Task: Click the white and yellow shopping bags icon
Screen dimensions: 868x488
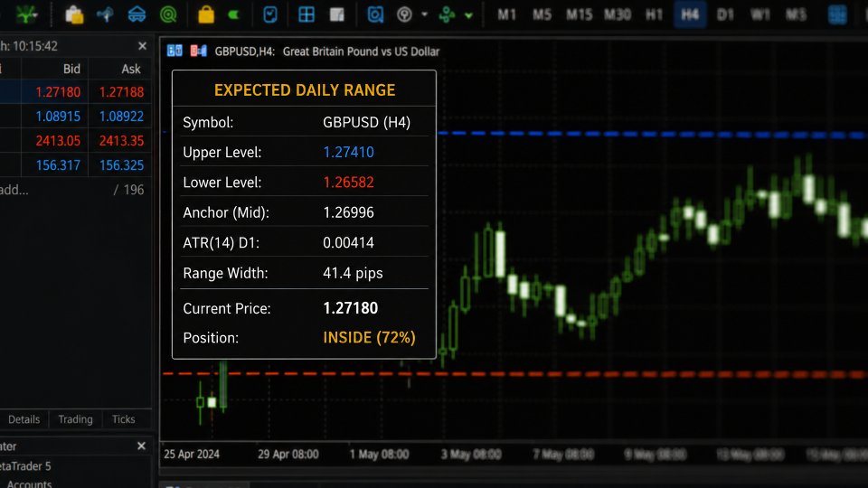Action: click(73, 14)
